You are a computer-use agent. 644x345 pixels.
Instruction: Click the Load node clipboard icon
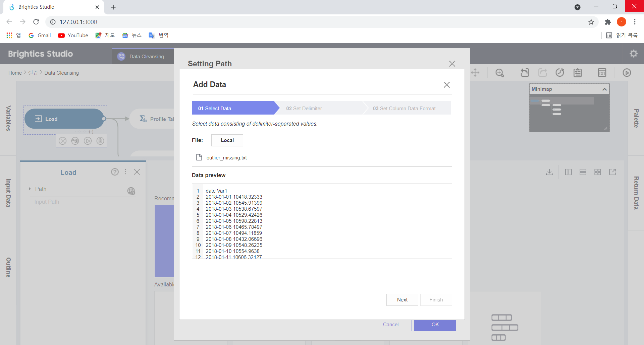tap(100, 141)
